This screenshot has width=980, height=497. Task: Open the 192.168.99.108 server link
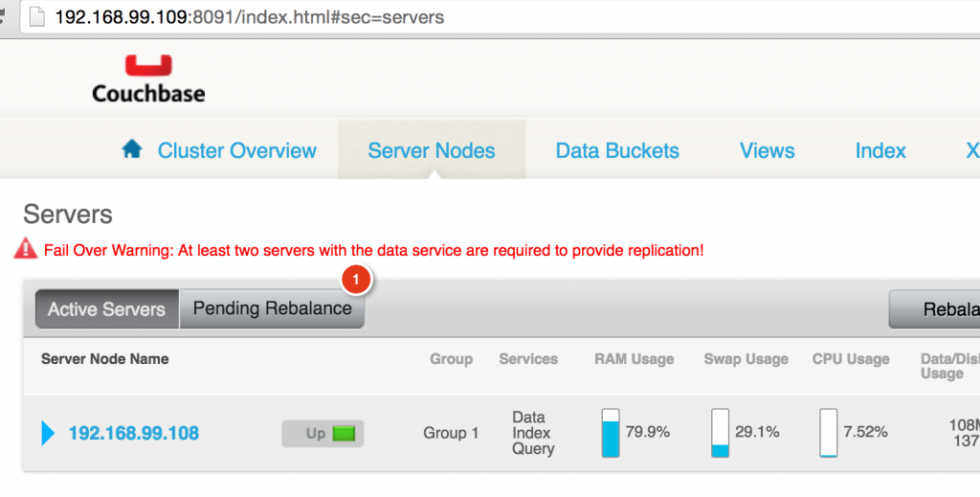pyautogui.click(x=134, y=433)
